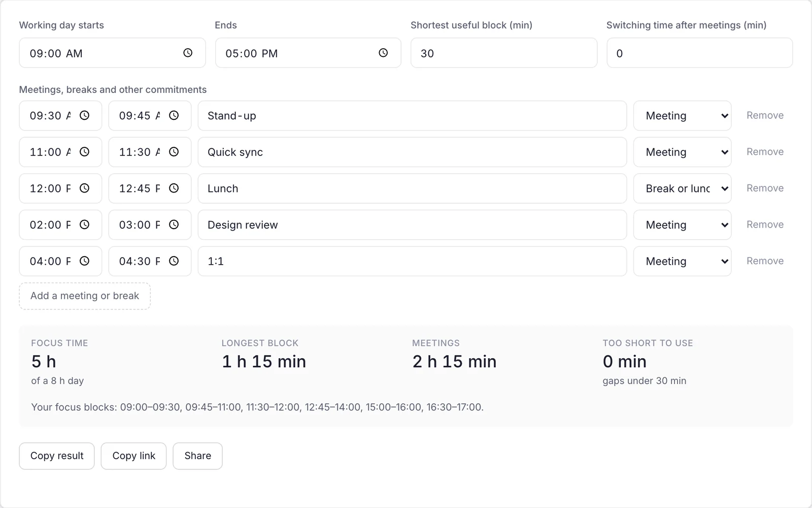
Task: Remove the Design review commitment
Action: tap(765, 225)
